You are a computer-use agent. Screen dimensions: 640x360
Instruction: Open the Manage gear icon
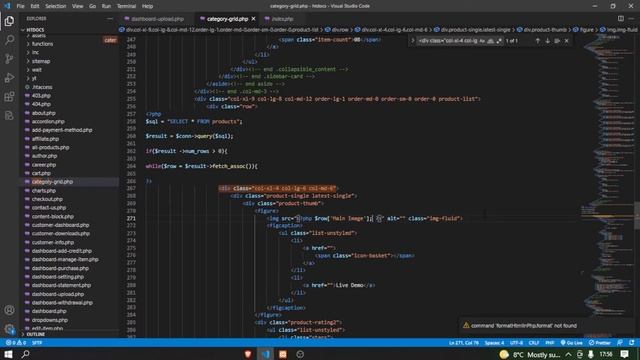[x=9, y=329]
